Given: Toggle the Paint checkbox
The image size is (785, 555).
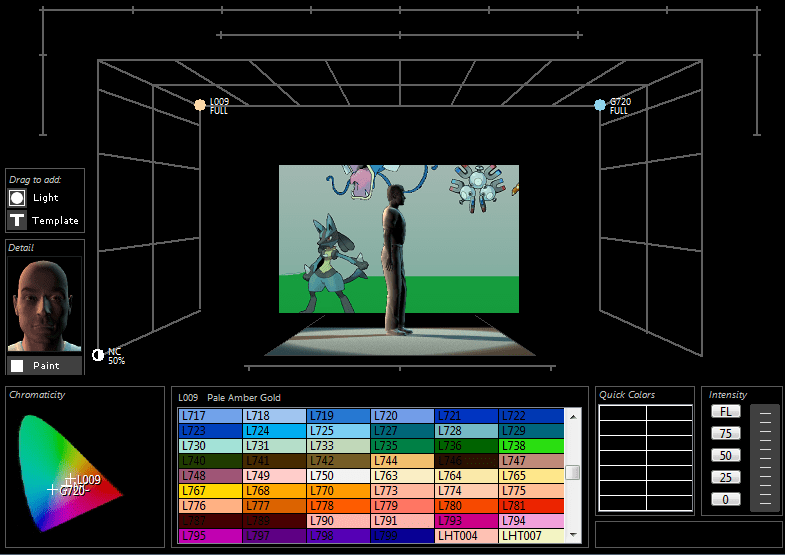Looking at the screenshot, I should pos(17,366).
